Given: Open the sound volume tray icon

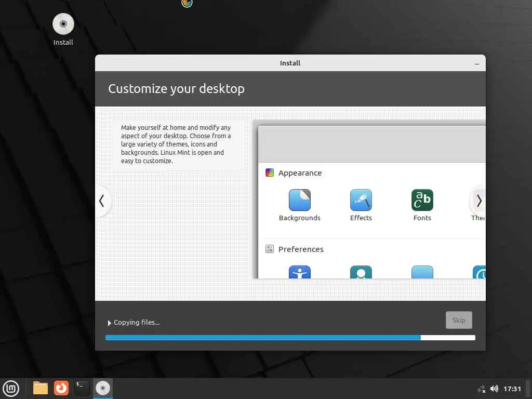Looking at the screenshot, I should pyautogui.click(x=495, y=389).
